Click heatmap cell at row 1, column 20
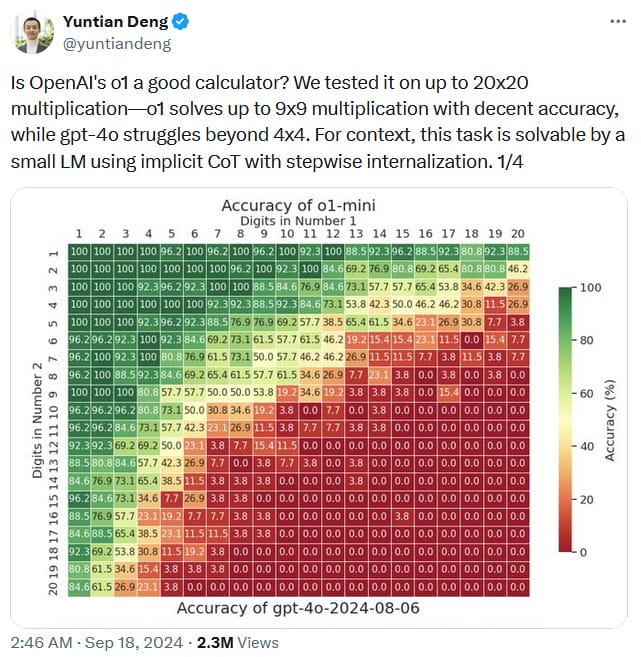The height and width of the screenshot is (657, 641). coord(517,252)
